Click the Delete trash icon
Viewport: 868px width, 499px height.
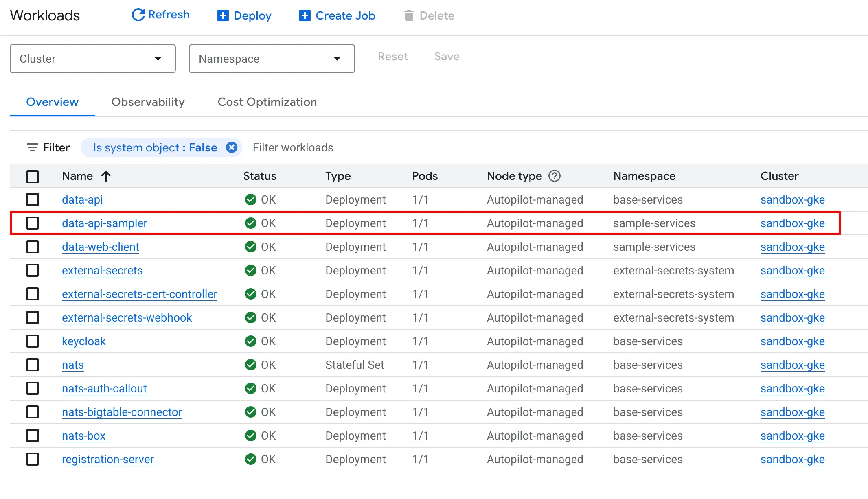pyautogui.click(x=409, y=15)
